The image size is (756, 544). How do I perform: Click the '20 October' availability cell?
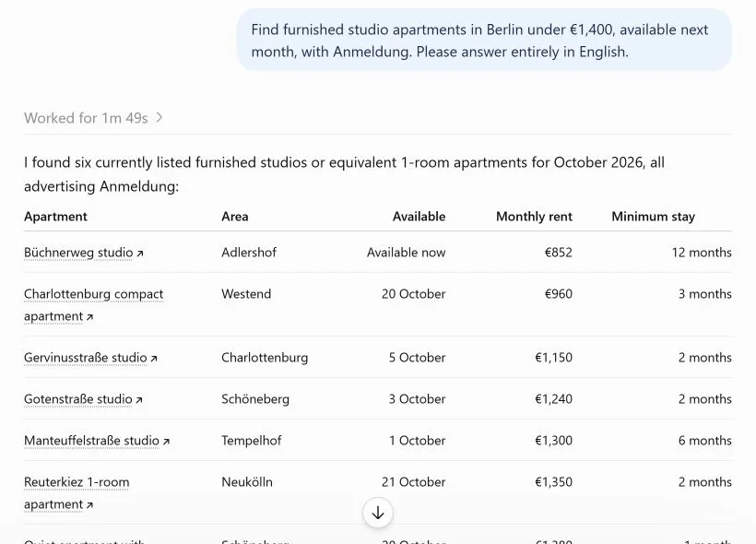point(413,294)
